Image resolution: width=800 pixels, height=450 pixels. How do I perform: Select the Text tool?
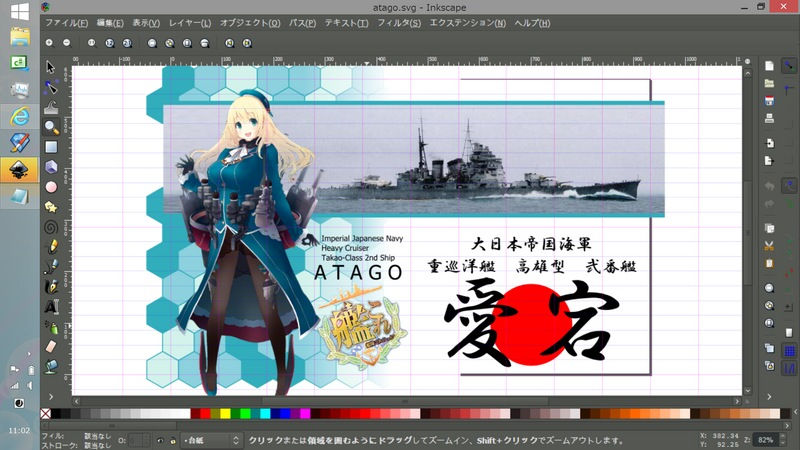pyautogui.click(x=52, y=307)
